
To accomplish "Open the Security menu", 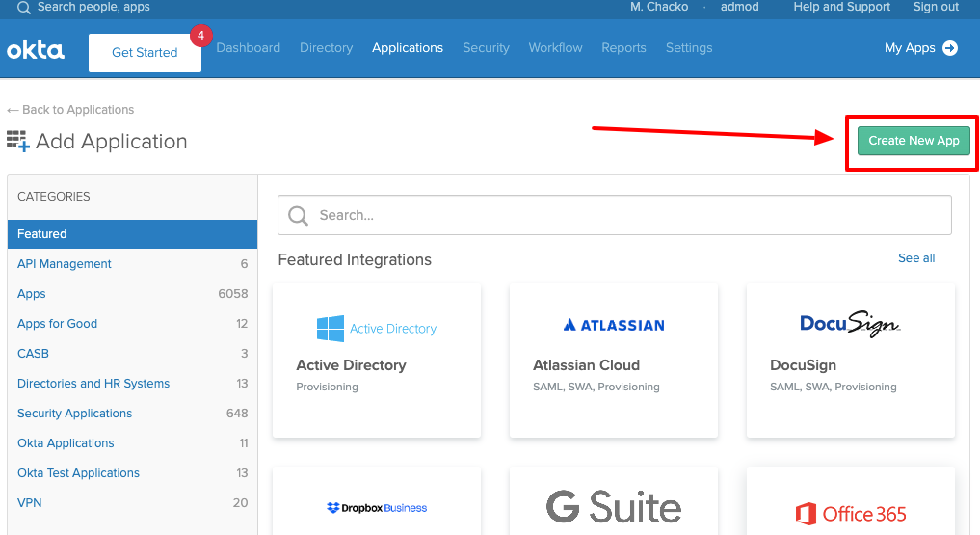I will [x=486, y=48].
